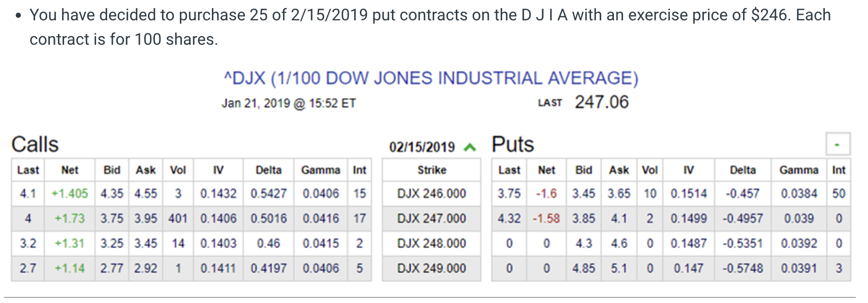Click the Puts ask price 3.65
This screenshot has width=868, height=303.
(618, 194)
